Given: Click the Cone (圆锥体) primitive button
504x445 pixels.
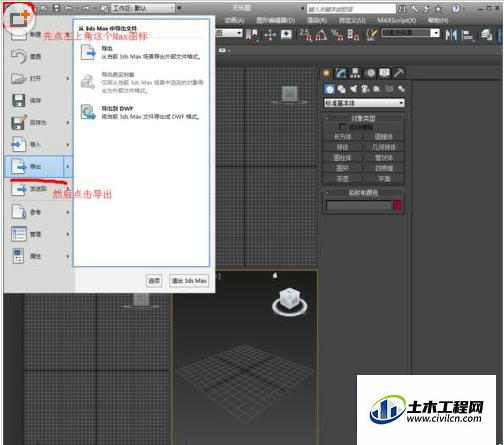Looking at the screenshot, I should [383, 137].
